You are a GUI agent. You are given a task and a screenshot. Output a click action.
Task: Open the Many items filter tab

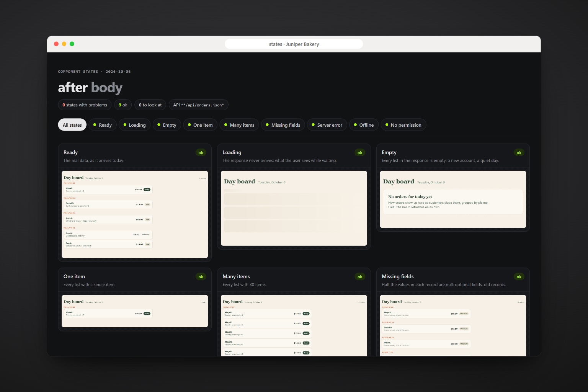point(239,125)
